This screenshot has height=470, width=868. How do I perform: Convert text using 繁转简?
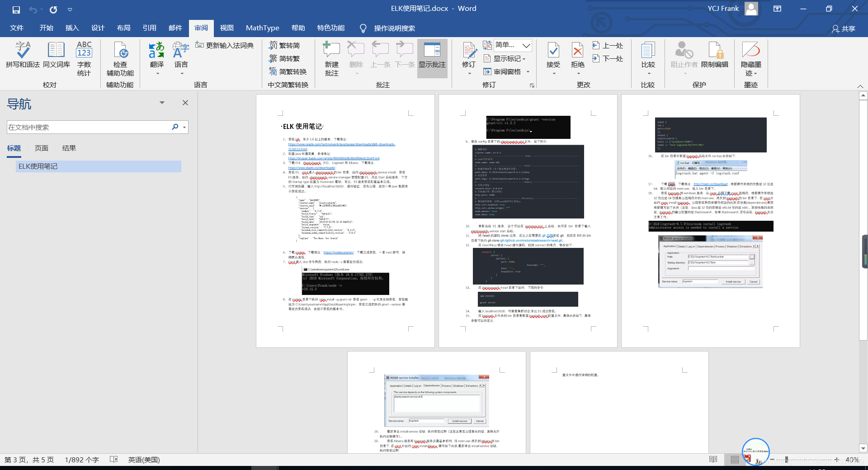click(284, 45)
